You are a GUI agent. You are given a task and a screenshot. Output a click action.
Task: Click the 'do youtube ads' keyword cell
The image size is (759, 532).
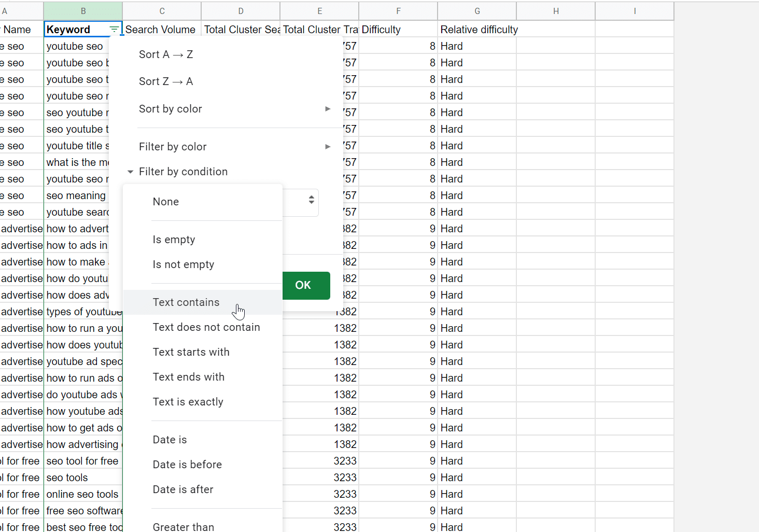[83, 395]
